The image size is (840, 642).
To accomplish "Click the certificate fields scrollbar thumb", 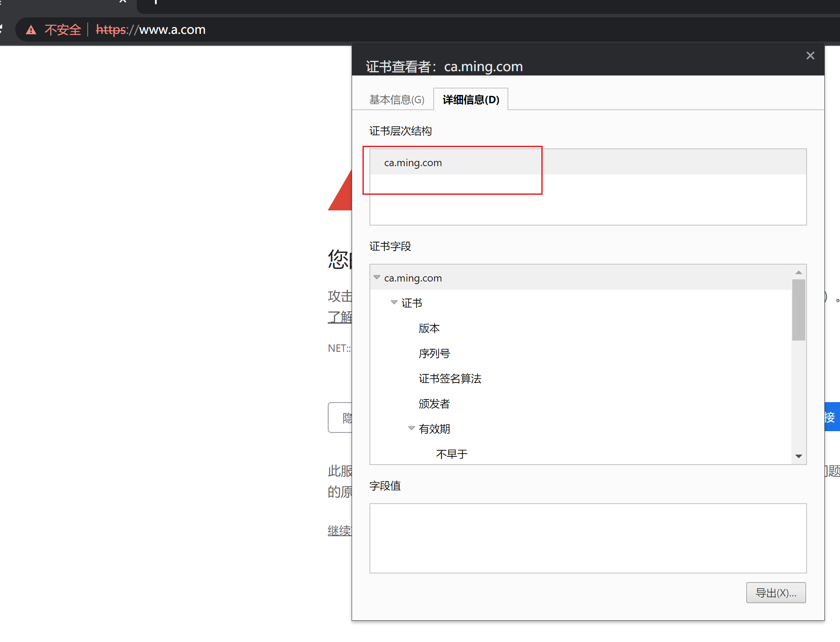I will click(798, 310).
